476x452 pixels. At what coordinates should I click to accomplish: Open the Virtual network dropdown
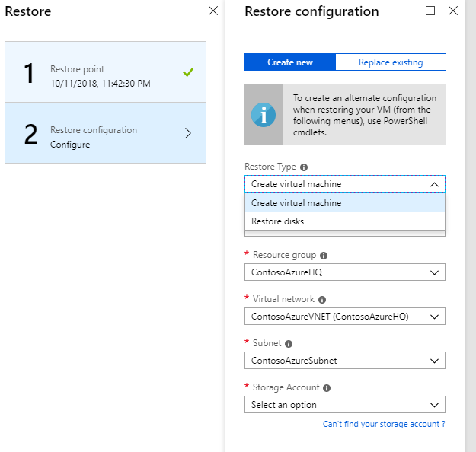pyautogui.click(x=345, y=317)
